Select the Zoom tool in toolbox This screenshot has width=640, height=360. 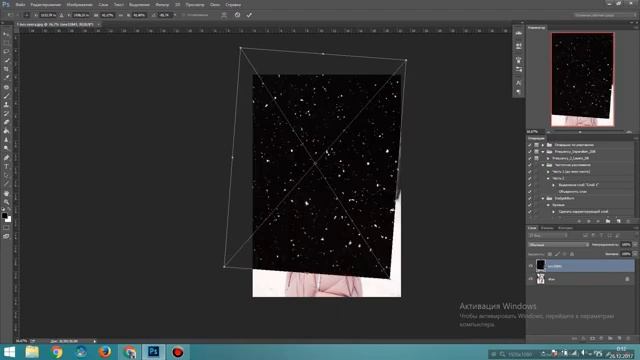point(6,202)
